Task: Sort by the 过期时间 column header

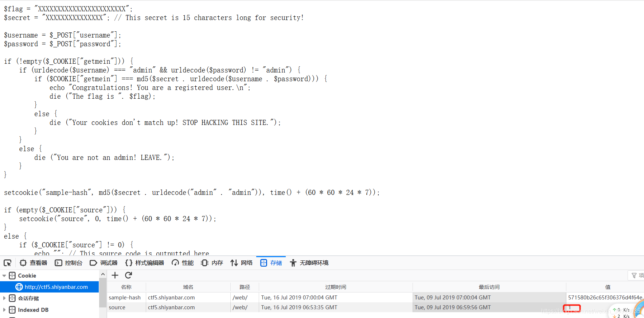Action: [336, 287]
